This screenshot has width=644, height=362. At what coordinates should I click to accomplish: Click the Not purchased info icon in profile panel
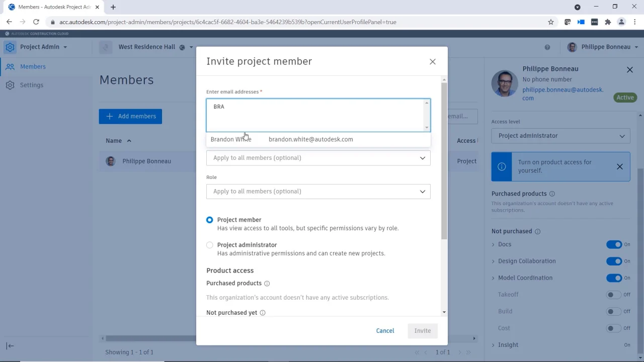tap(537, 232)
